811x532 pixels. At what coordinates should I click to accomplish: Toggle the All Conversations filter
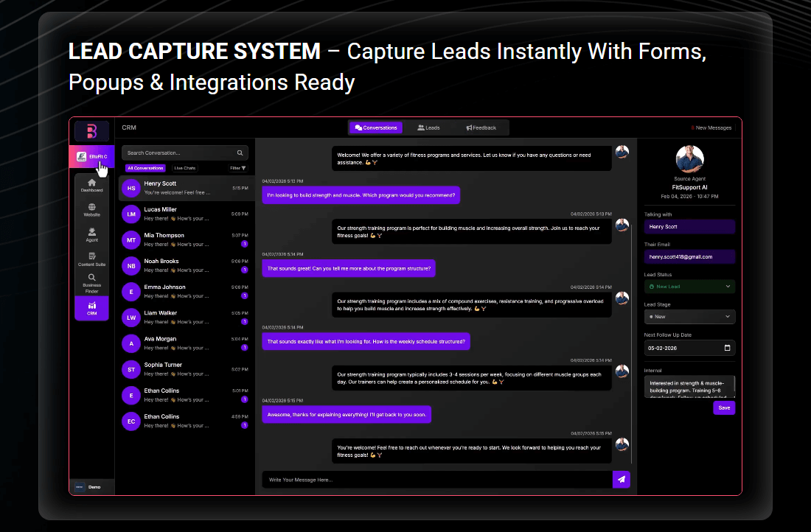click(x=145, y=168)
